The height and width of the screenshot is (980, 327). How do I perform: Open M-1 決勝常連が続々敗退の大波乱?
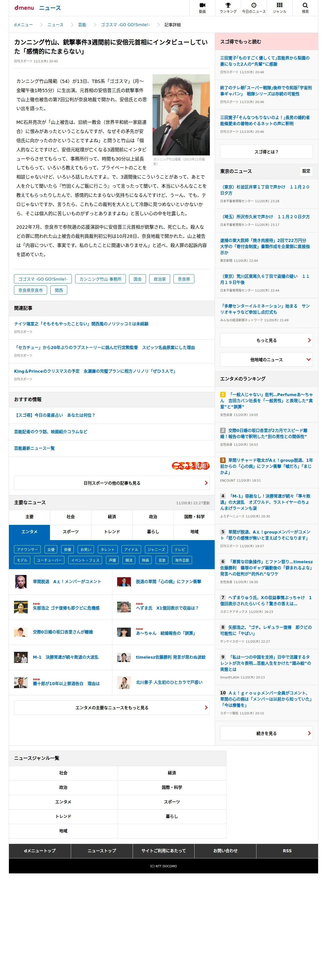[x=65, y=657]
